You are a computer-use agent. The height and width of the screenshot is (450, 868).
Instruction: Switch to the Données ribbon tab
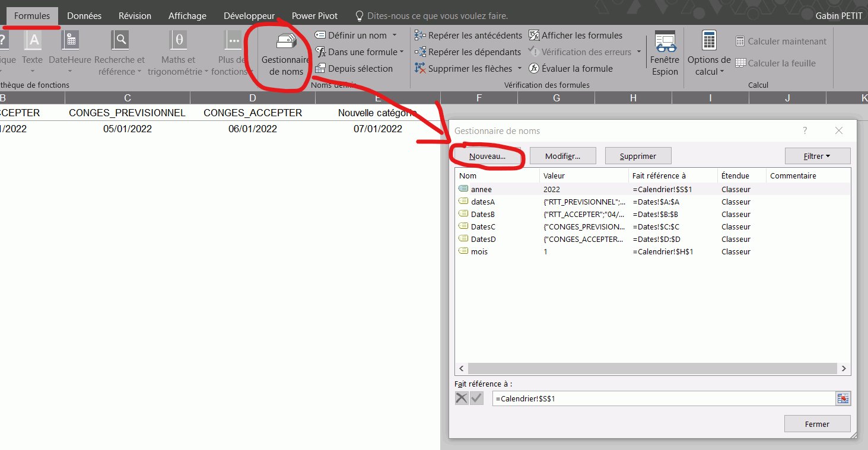click(84, 16)
